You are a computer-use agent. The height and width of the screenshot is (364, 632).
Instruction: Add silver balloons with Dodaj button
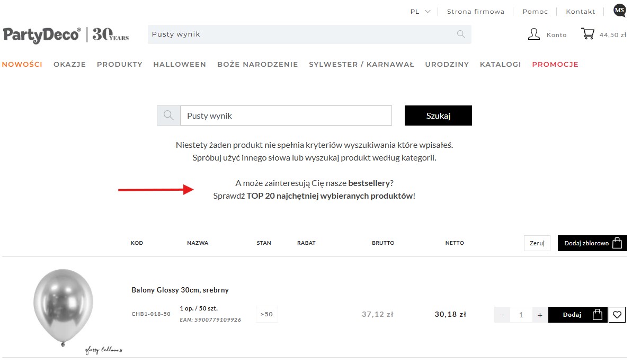click(577, 315)
